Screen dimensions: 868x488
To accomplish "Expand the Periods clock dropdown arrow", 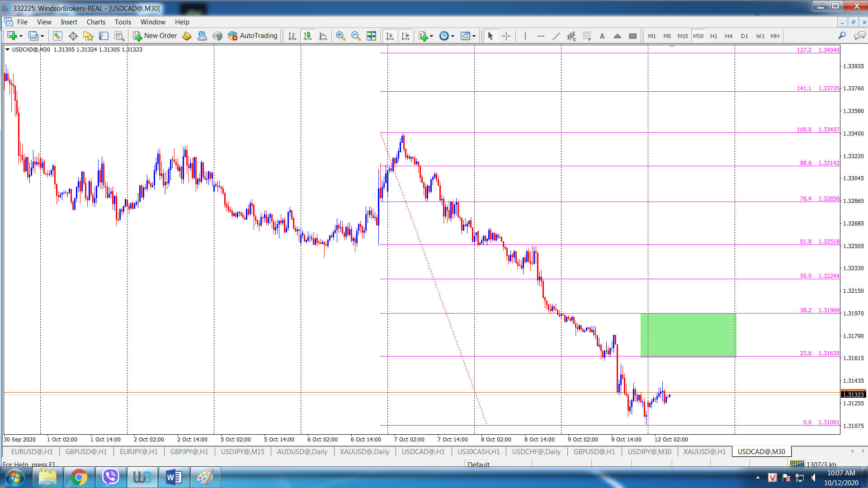I will pos(453,36).
